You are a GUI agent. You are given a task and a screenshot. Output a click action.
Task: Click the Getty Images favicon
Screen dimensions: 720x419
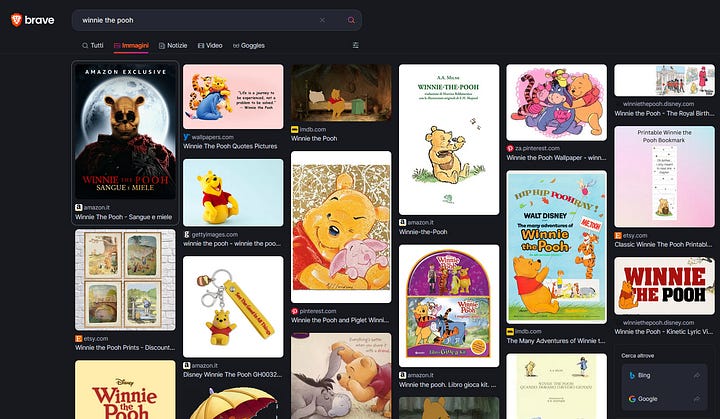click(x=186, y=234)
